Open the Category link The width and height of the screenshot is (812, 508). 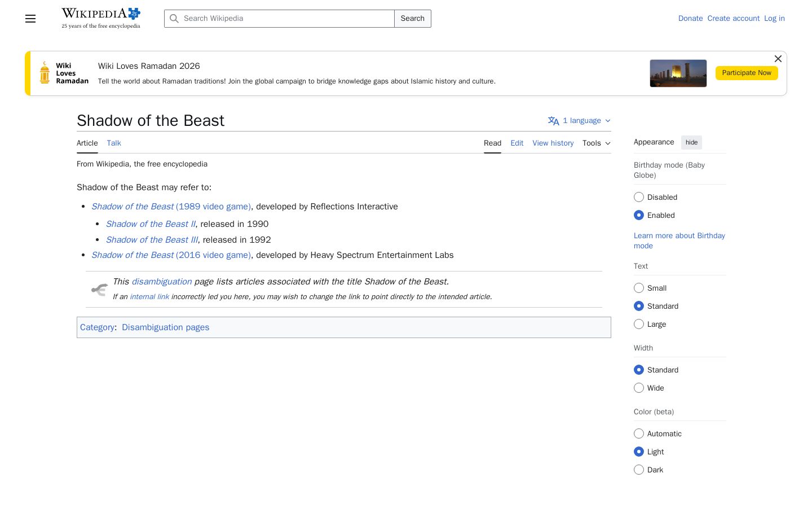[97, 327]
